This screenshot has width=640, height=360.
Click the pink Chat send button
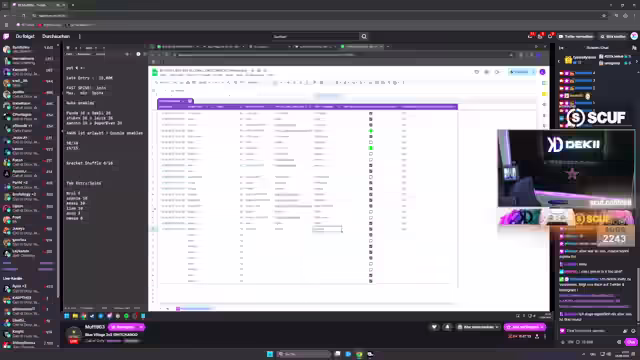[631, 342]
